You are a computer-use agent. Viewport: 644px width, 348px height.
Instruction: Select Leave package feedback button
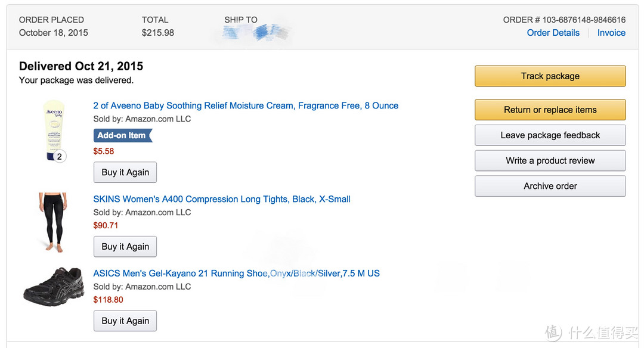[x=550, y=135]
